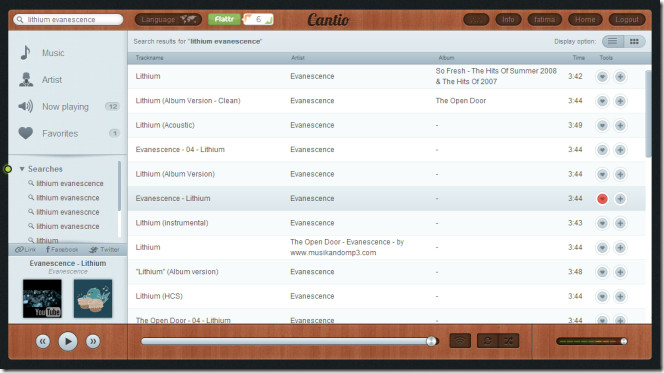Switch to grid display option
The image size is (664, 373).
point(634,41)
